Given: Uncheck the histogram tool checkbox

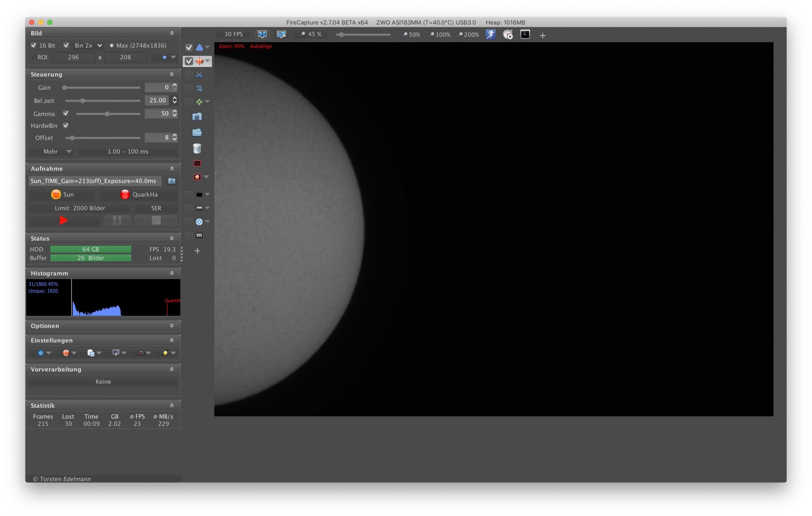Looking at the screenshot, I should point(189,47).
